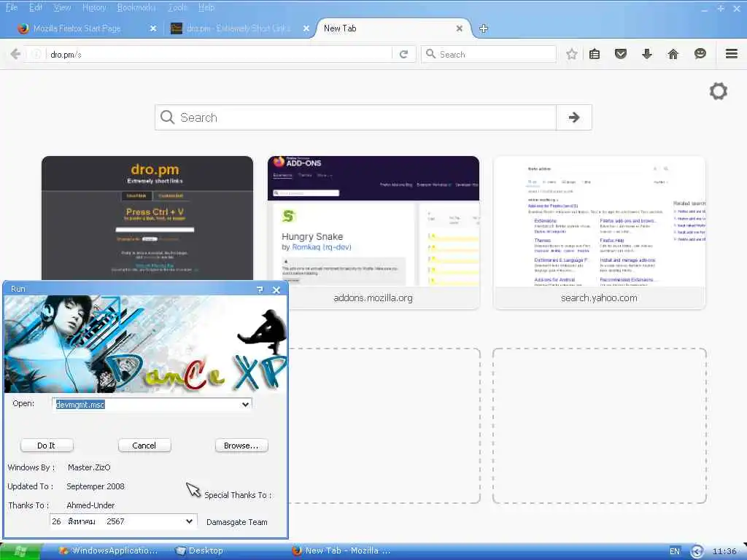Click the Damasgate Team text
Viewport: 747px width, 560px height.
pyautogui.click(x=237, y=522)
